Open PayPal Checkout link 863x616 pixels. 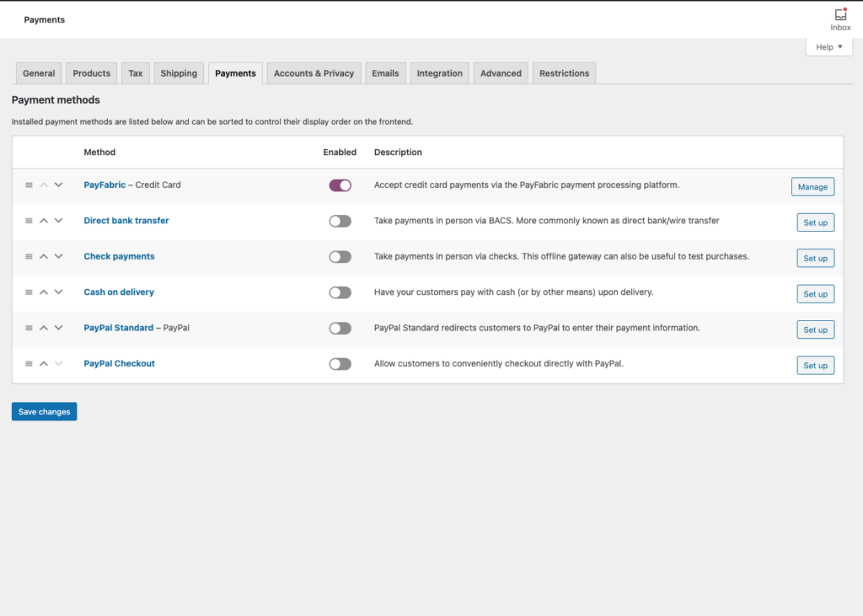coord(119,364)
